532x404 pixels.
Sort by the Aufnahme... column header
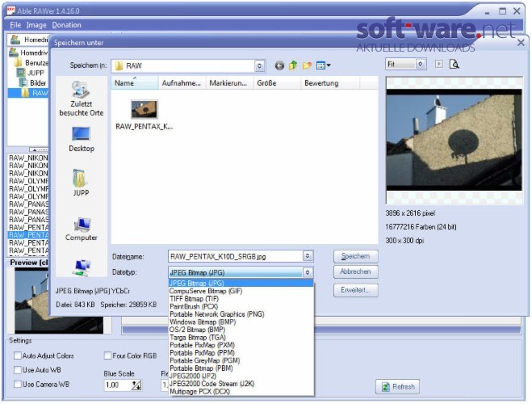(x=182, y=83)
